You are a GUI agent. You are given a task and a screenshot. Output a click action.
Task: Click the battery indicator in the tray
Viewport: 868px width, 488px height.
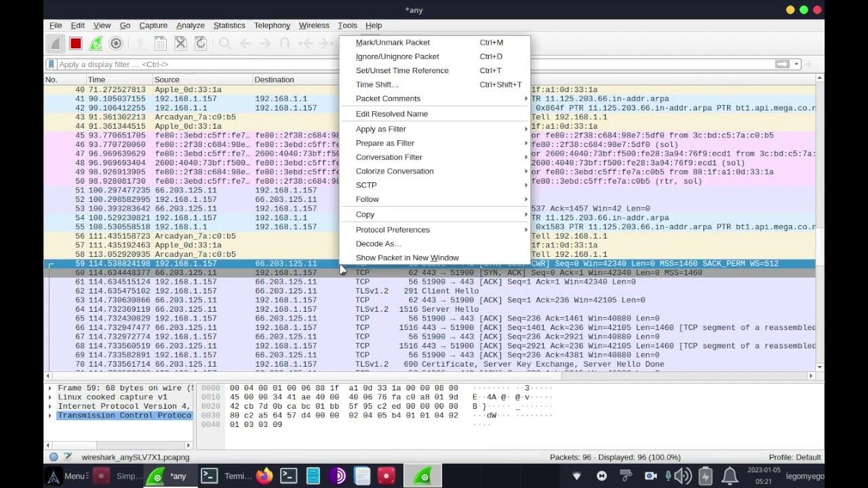(x=705, y=476)
